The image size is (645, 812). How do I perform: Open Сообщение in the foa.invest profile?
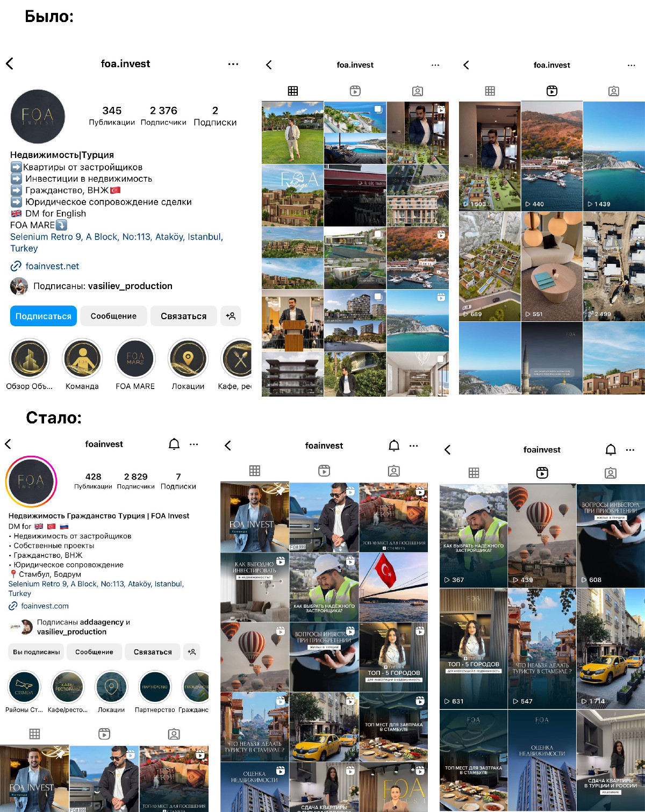coord(113,316)
